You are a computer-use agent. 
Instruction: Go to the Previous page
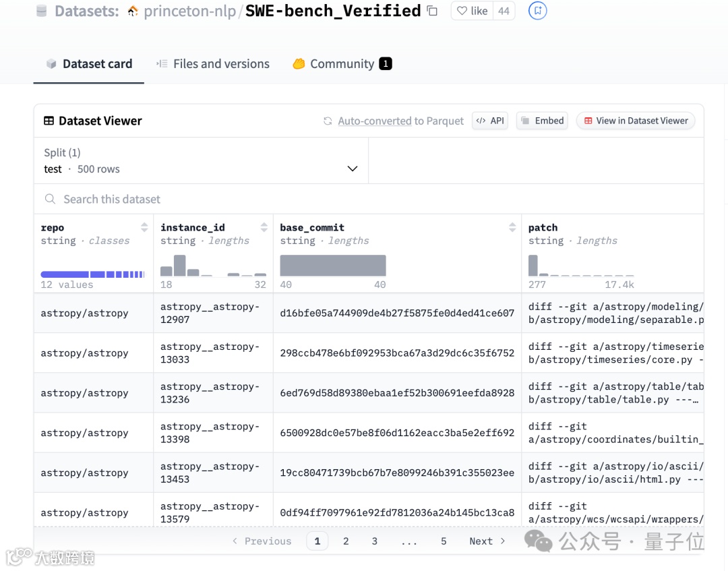pos(262,541)
